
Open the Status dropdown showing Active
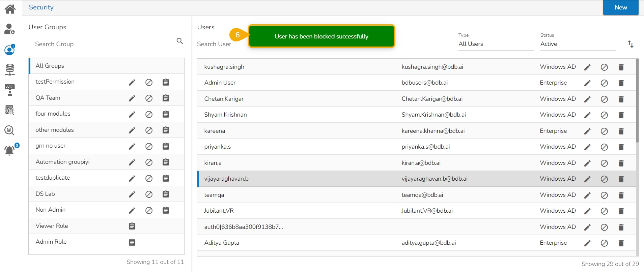(x=578, y=44)
